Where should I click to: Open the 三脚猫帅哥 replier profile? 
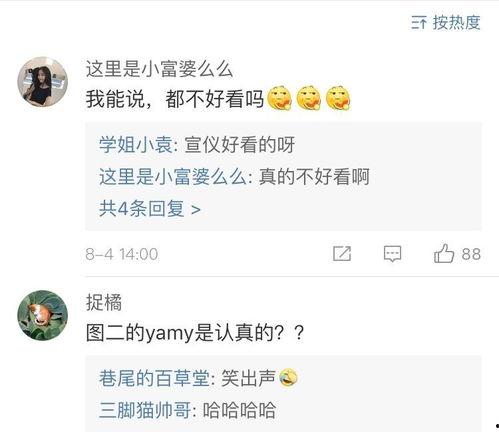point(145,410)
